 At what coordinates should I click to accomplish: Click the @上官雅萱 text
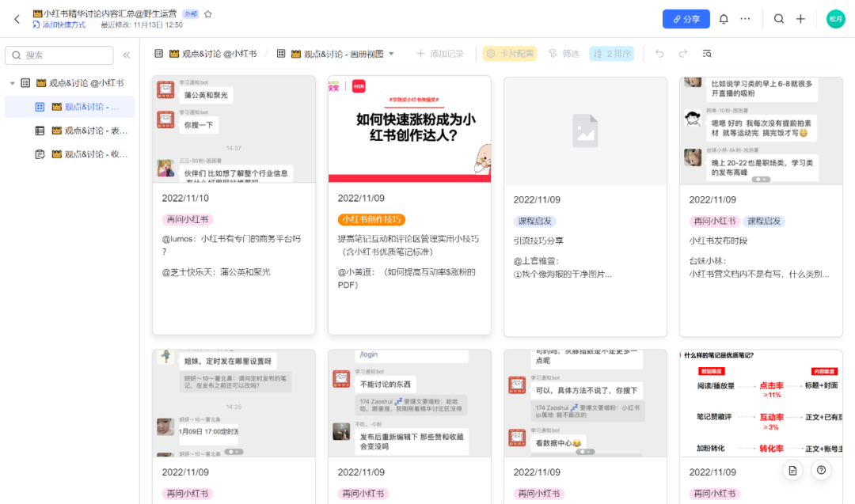click(536, 261)
